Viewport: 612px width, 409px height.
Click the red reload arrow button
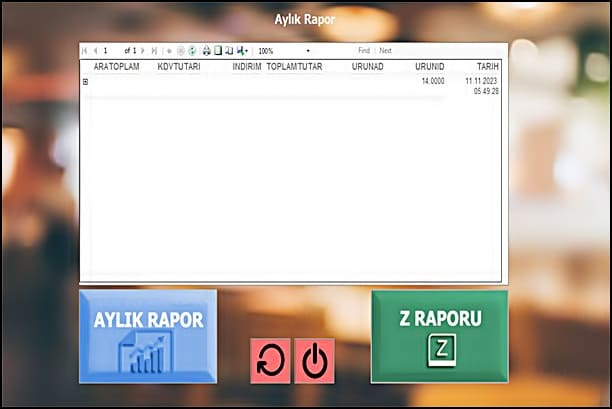point(270,361)
